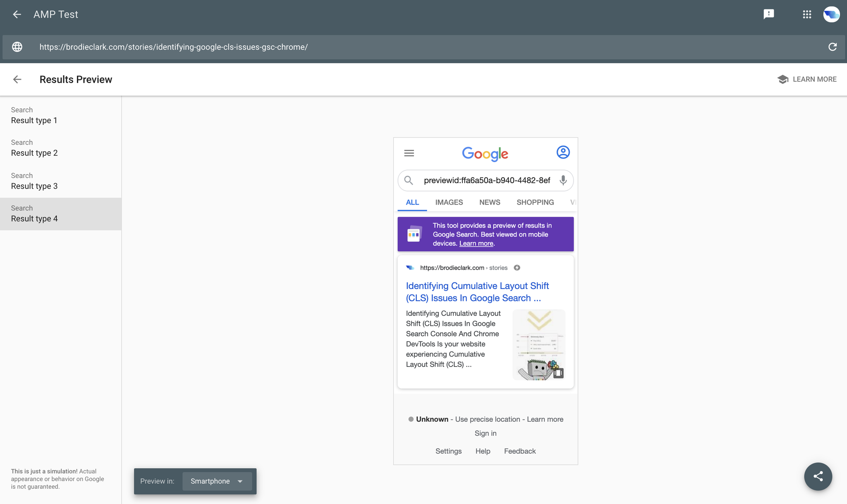Image resolution: width=847 pixels, height=504 pixels.
Task: Click the Learn more link in purple banner
Action: (x=476, y=244)
